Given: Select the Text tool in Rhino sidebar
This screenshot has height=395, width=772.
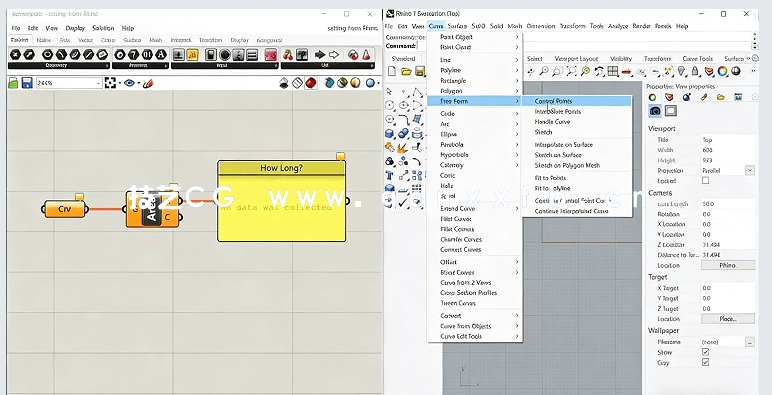Looking at the screenshot, I should click(x=389, y=175).
